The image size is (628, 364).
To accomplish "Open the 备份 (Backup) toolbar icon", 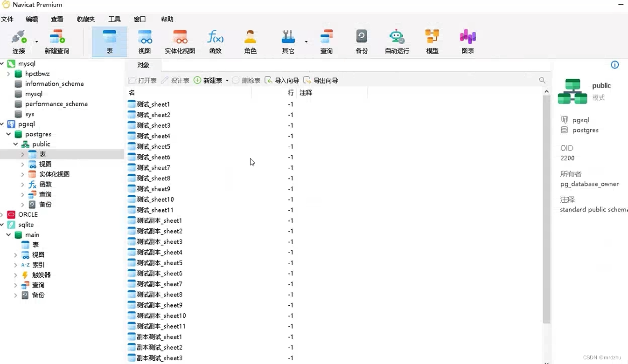I will tap(361, 41).
